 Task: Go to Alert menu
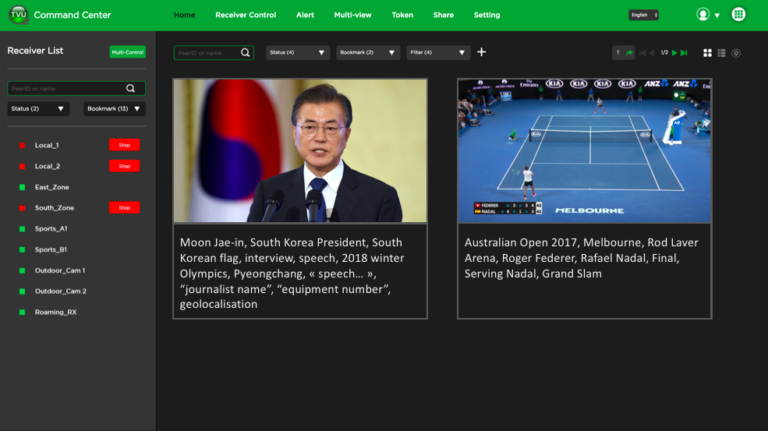click(305, 15)
